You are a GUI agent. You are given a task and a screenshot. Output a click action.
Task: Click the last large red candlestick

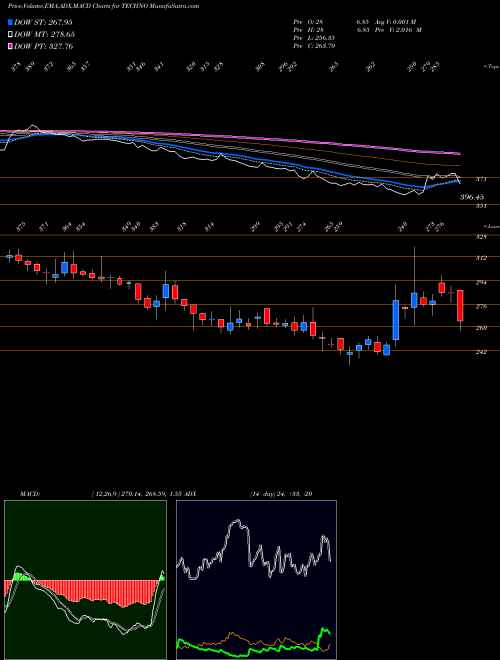[460, 306]
